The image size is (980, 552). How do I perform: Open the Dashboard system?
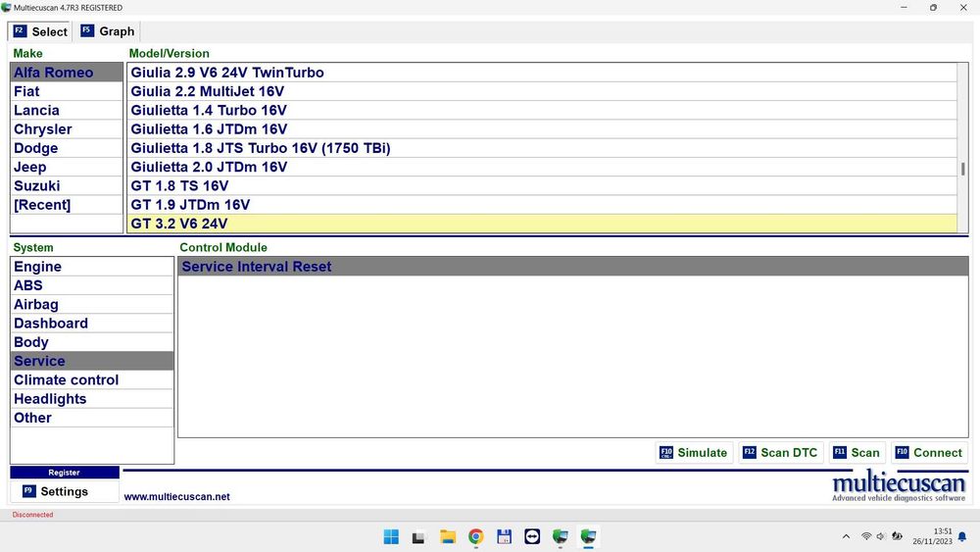click(92, 324)
